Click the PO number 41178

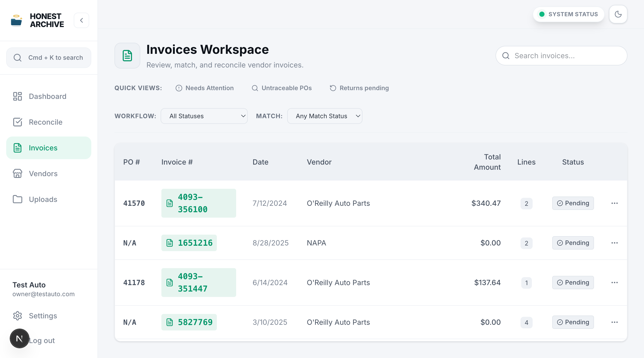click(134, 283)
